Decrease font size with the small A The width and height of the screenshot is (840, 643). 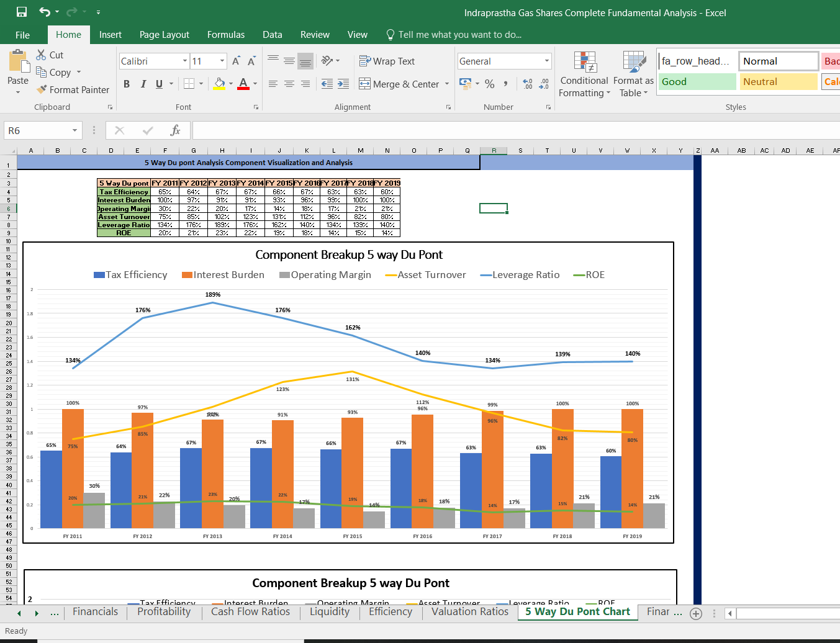[x=251, y=61]
